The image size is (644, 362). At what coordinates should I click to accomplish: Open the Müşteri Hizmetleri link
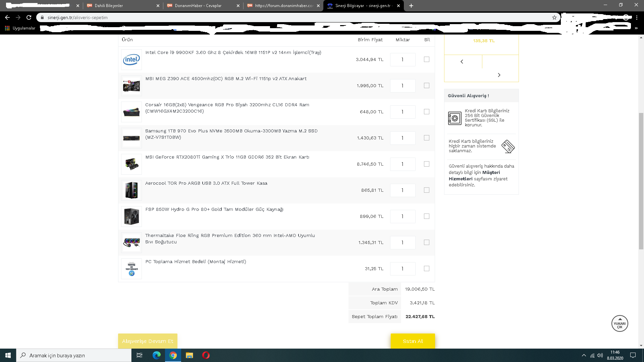474,176
